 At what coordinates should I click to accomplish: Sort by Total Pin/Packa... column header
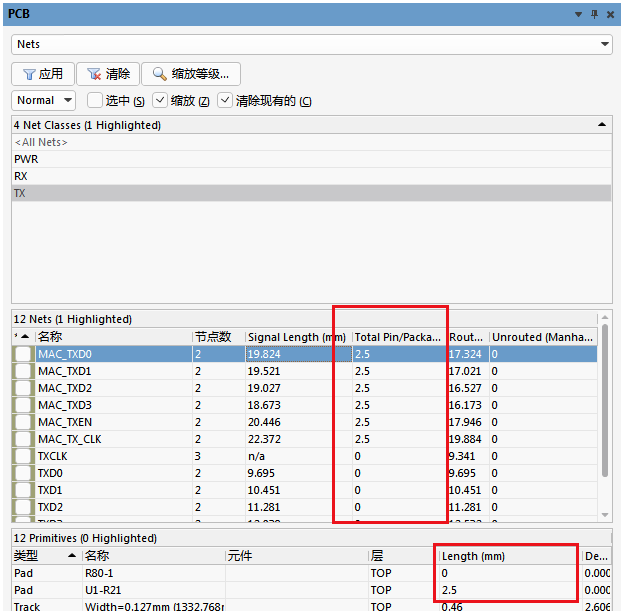point(399,337)
